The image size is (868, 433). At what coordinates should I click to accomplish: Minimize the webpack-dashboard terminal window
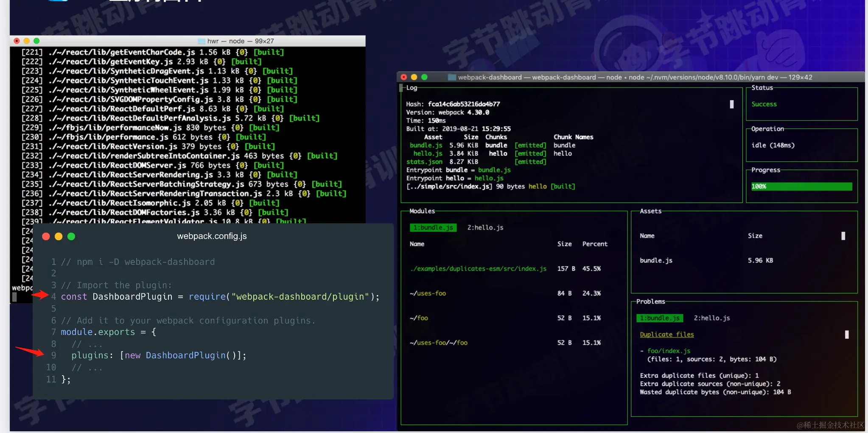pyautogui.click(x=414, y=77)
